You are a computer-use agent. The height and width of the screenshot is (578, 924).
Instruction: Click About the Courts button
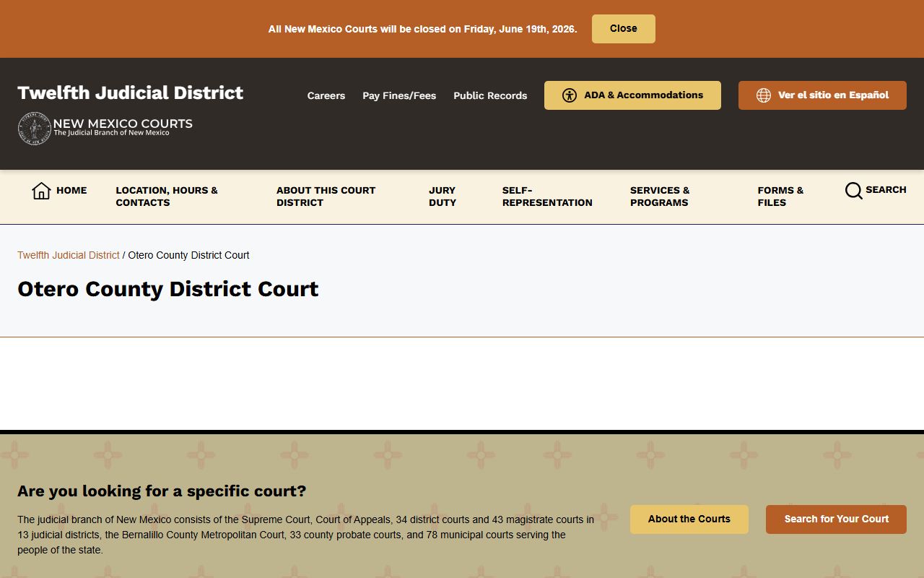(689, 519)
